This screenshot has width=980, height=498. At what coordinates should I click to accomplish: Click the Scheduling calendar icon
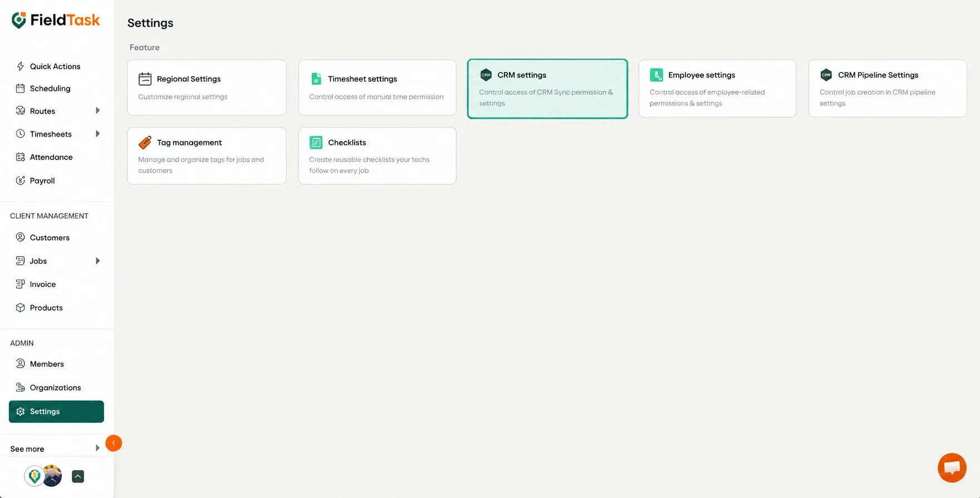click(x=21, y=88)
